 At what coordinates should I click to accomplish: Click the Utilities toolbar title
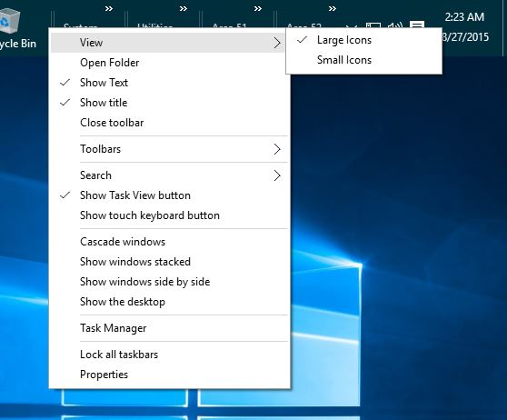pyautogui.click(x=154, y=25)
